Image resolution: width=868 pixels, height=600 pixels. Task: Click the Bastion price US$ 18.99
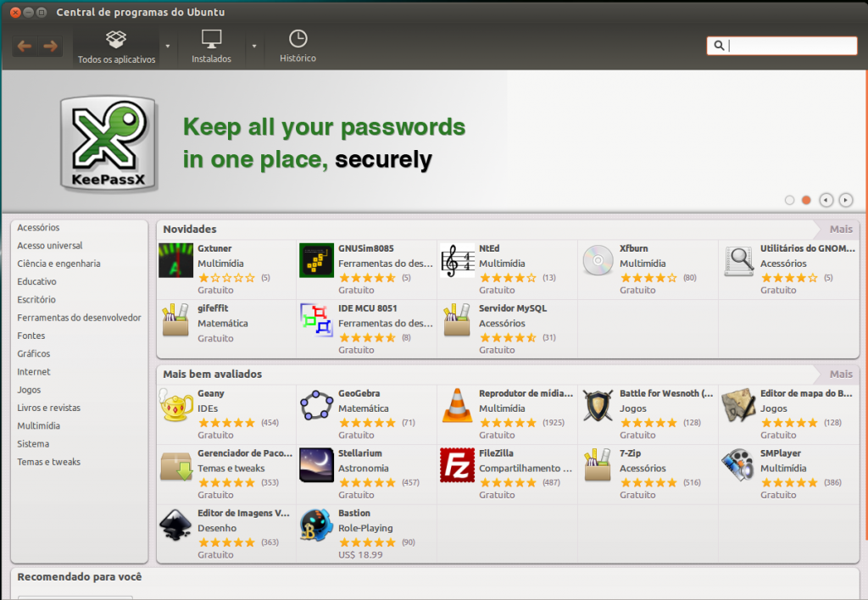pyautogui.click(x=360, y=554)
